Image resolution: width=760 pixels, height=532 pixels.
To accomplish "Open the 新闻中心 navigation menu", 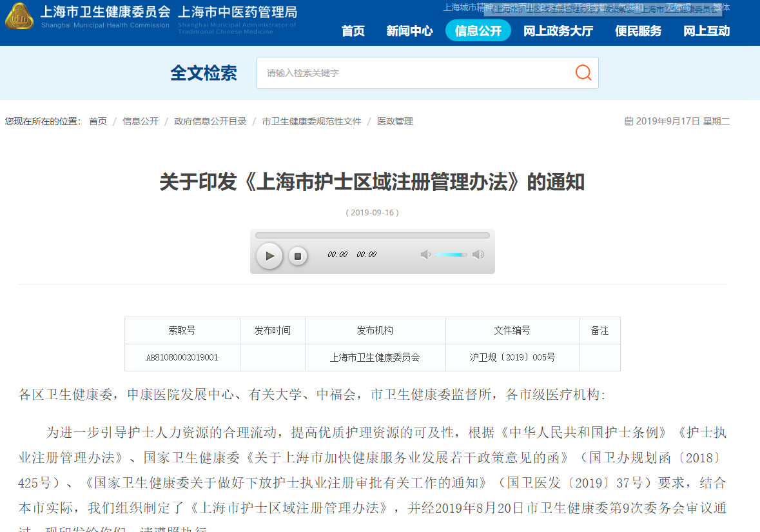I will coord(409,31).
